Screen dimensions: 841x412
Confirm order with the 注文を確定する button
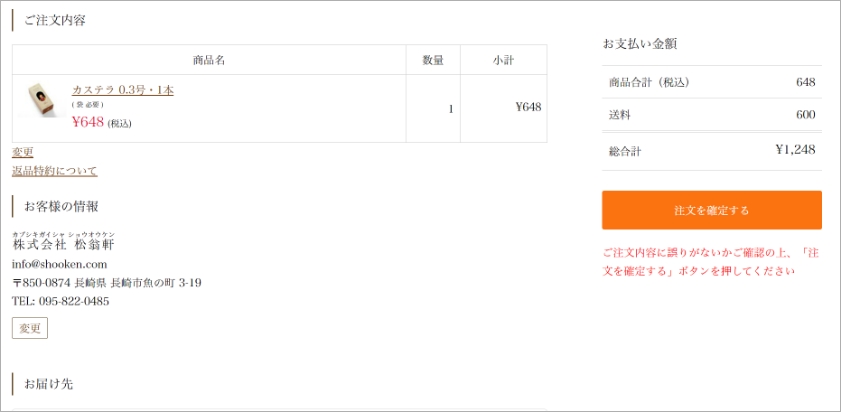(711, 210)
